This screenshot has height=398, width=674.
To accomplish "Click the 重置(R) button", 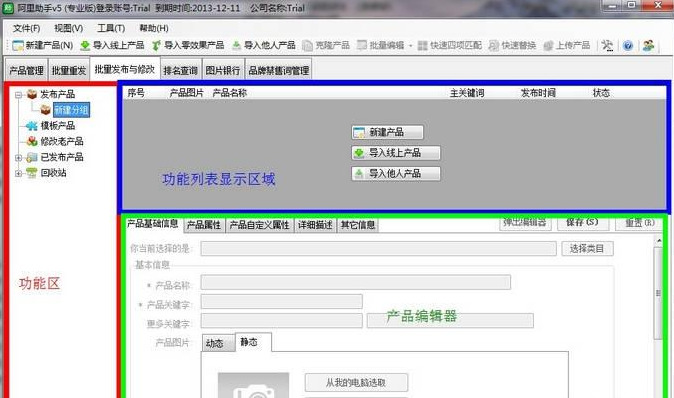I will [640, 223].
